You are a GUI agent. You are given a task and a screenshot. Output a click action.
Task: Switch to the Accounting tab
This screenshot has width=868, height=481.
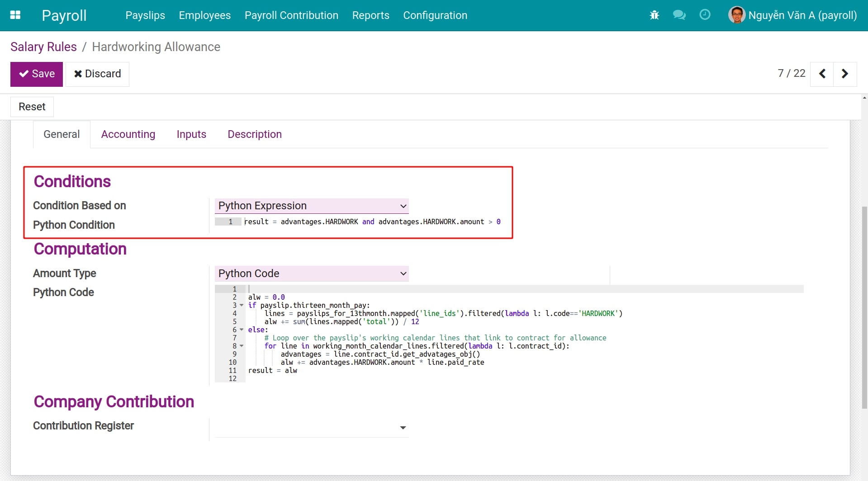[x=128, y=134]
